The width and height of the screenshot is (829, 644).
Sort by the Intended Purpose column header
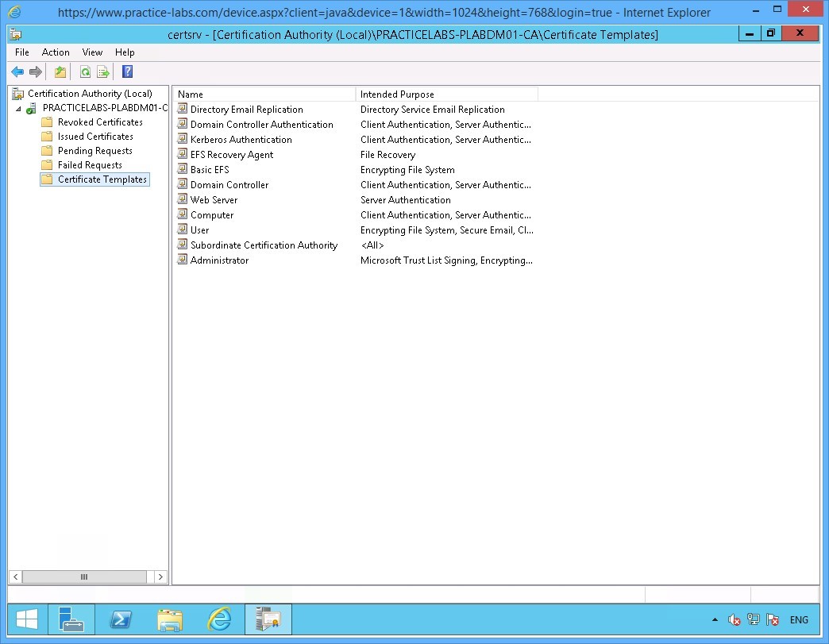coord(397,94)
